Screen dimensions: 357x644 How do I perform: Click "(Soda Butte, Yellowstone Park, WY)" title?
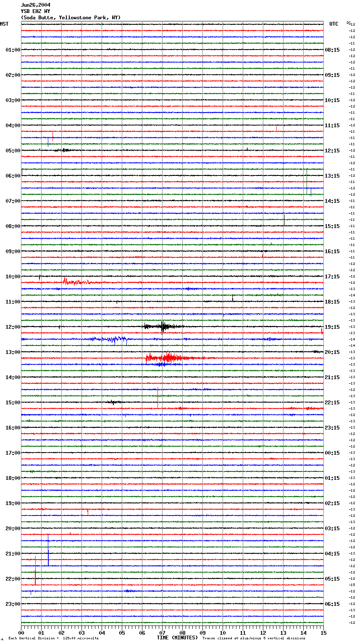click(71, 18)
